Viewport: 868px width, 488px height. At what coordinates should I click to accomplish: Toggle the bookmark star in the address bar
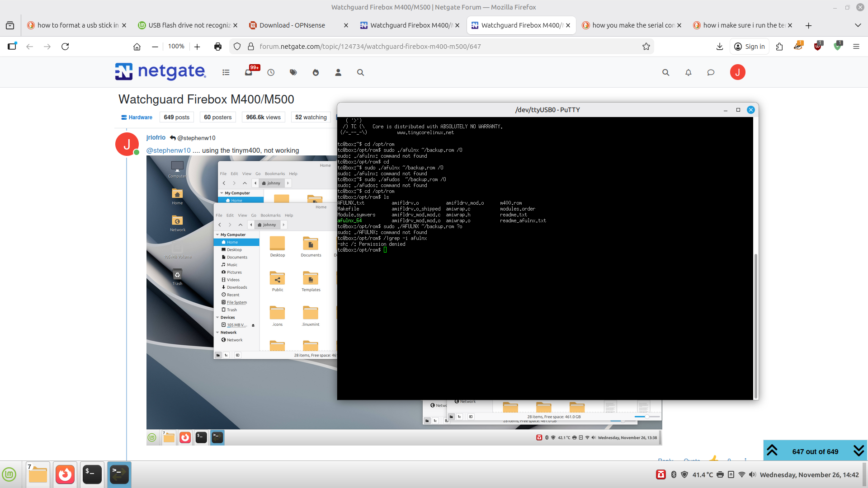[x=646, y=46]
